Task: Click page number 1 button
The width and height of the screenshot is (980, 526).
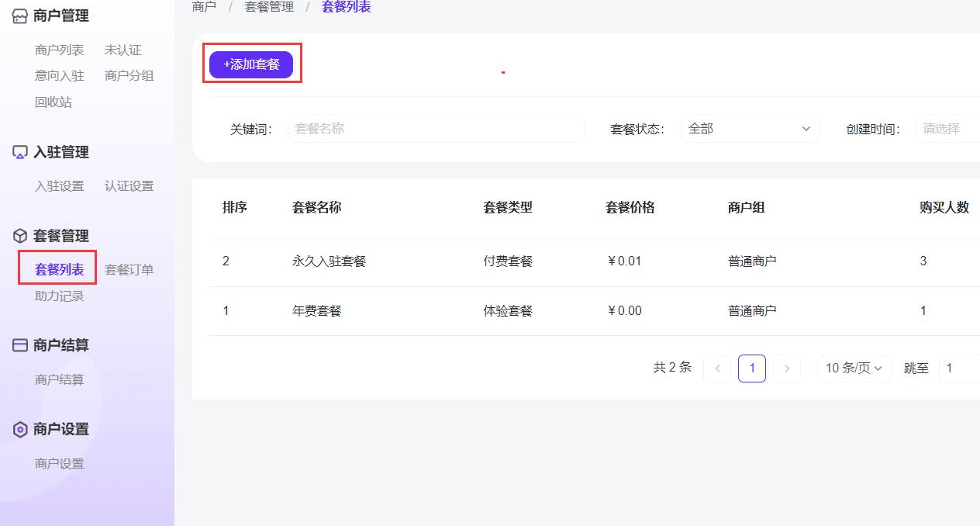Action: pyautogui.click(x=752, y=369)
